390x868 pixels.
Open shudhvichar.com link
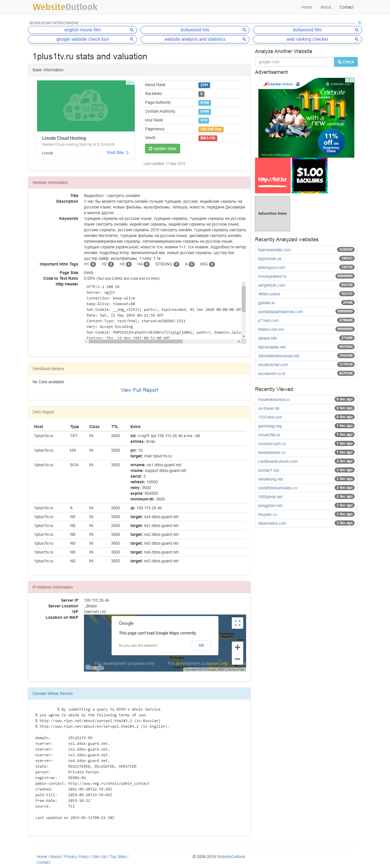click(273, 365)
